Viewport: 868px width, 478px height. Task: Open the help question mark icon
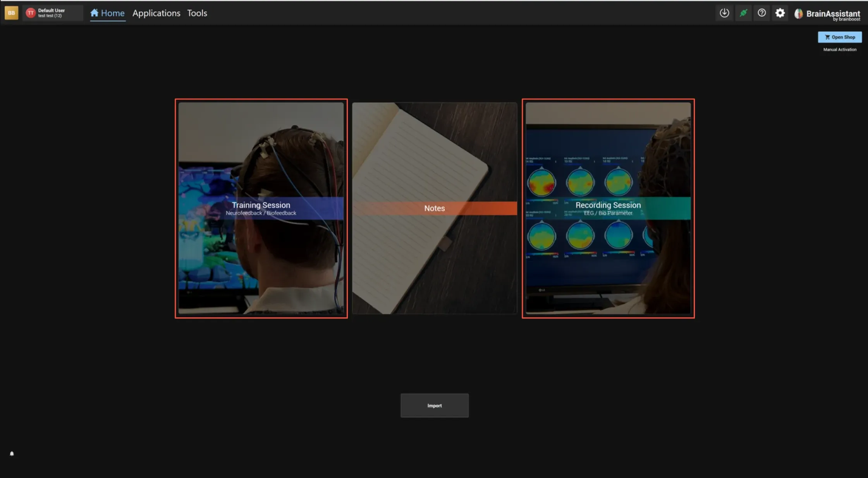pyautogui.click(x=761, y=13)
